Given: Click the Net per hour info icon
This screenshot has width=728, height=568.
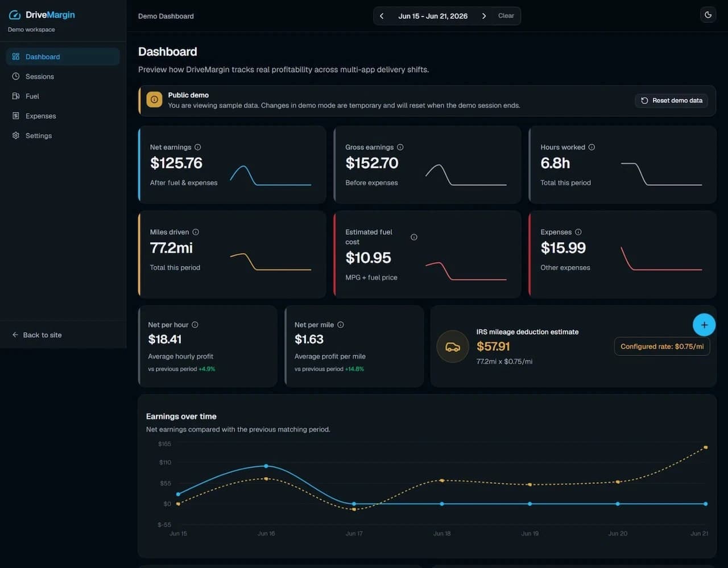Looking at the screenshot, I should pyautogui.click(x=195, y=325).
